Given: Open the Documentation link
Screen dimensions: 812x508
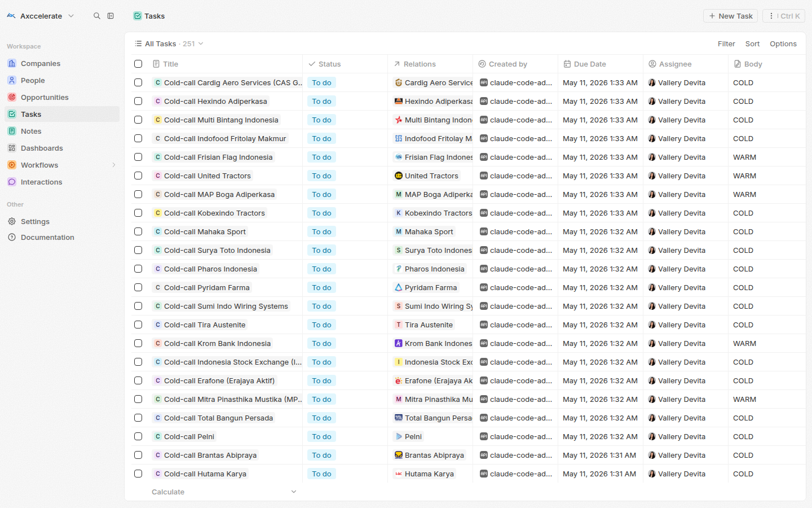Looking at the screenshot, I should coord(62,237).
